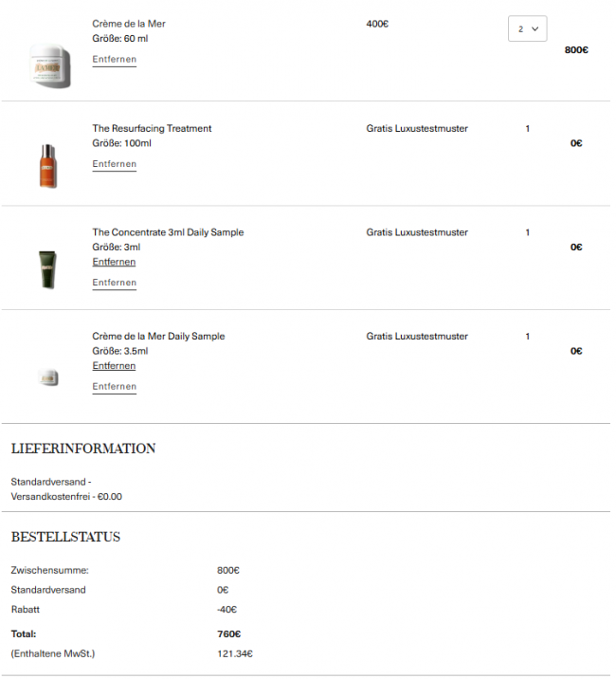Click the bold 800€ line total
616x679 pixels.
coord(576,49)
